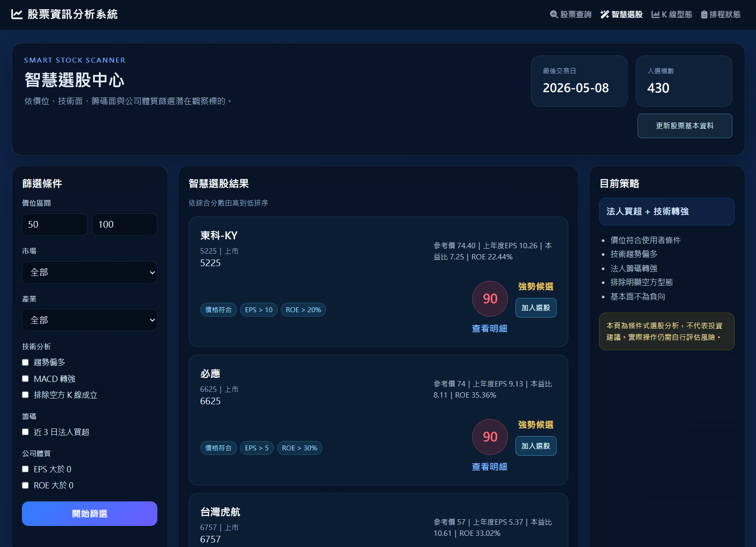The image size is (756, 547).
Task: Open the 智慧選股 navigation item
Action: click(621, 14)
